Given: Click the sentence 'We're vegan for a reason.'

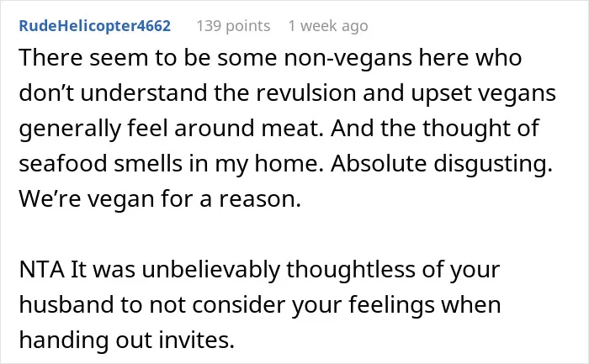Looking at the screenshot, I should 160,199.
